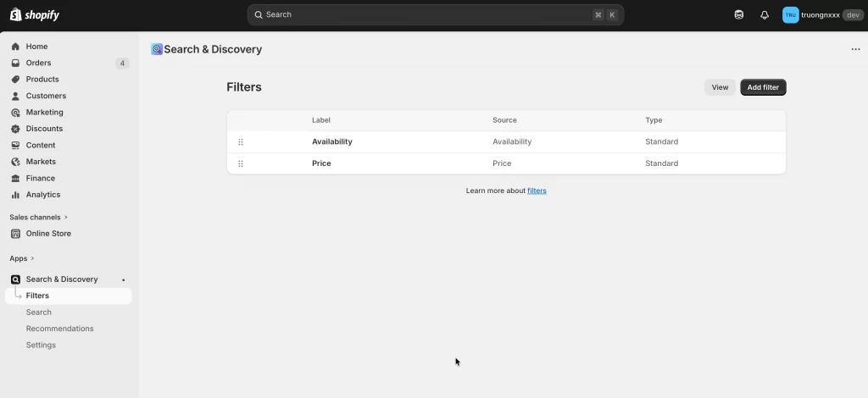The height and width of the screenshot is (398, 868).
Task: Expand the Sales channels section
Action: [x=39, y=218]
